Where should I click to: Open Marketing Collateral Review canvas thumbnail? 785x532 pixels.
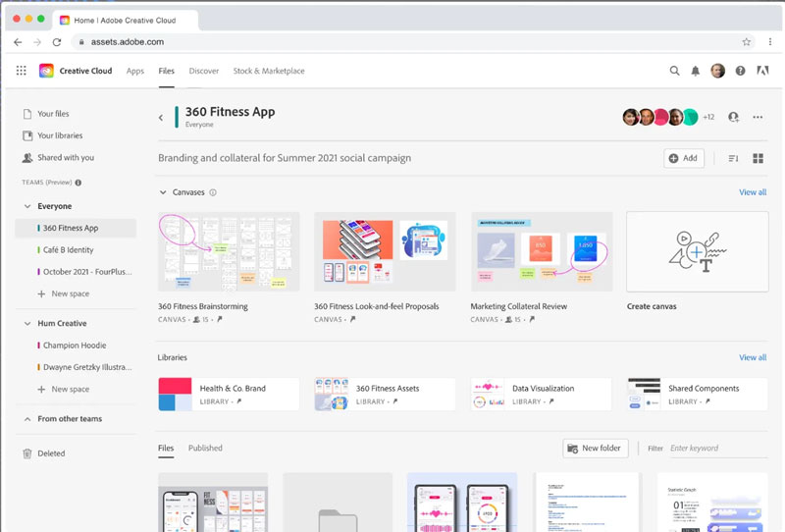coord(542,251)
